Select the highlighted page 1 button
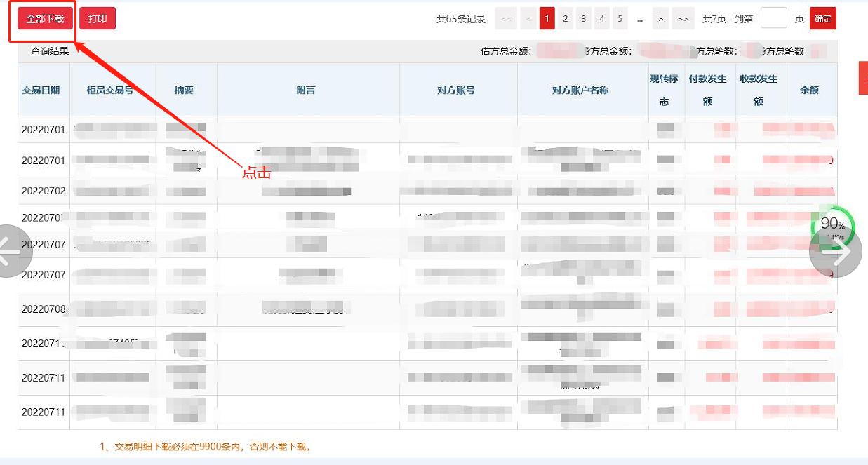 point(547,18)
